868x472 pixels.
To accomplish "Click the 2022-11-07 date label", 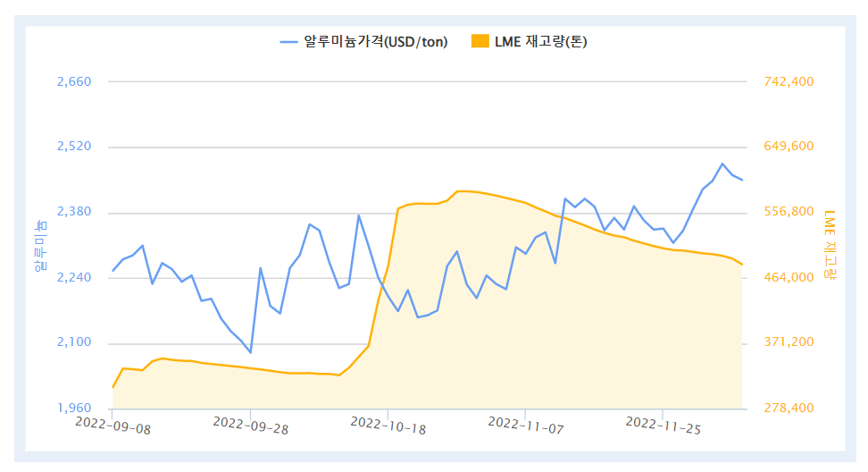I will click(526, 426).
